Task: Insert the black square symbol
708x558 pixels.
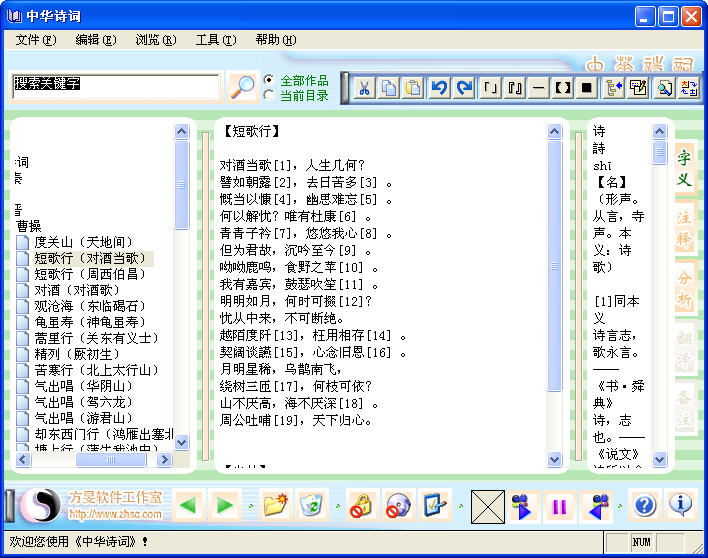Action: tap(587, 88)
